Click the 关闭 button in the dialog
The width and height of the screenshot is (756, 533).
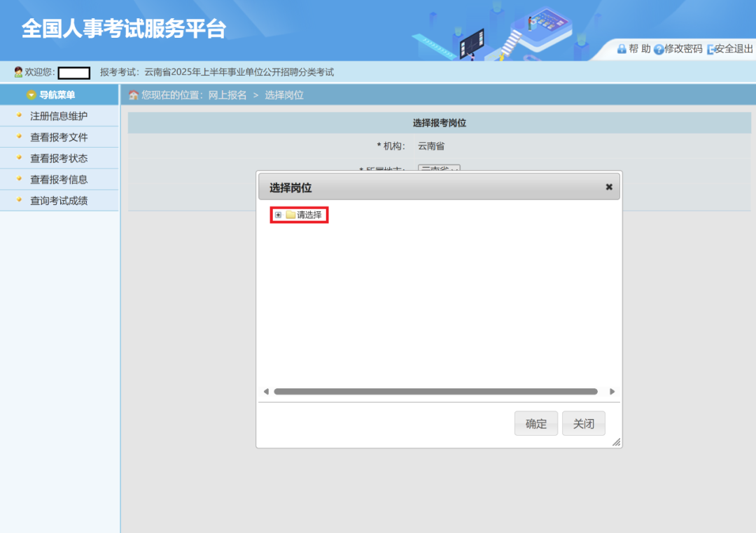(583, 423)
